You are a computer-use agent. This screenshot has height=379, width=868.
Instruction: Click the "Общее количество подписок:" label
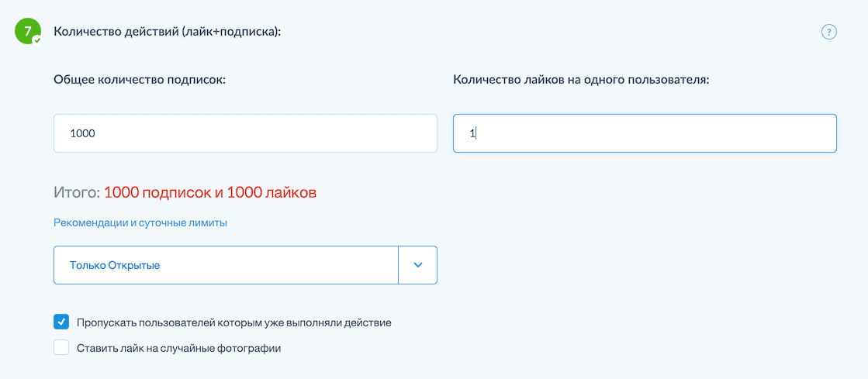tap(140, 79)
